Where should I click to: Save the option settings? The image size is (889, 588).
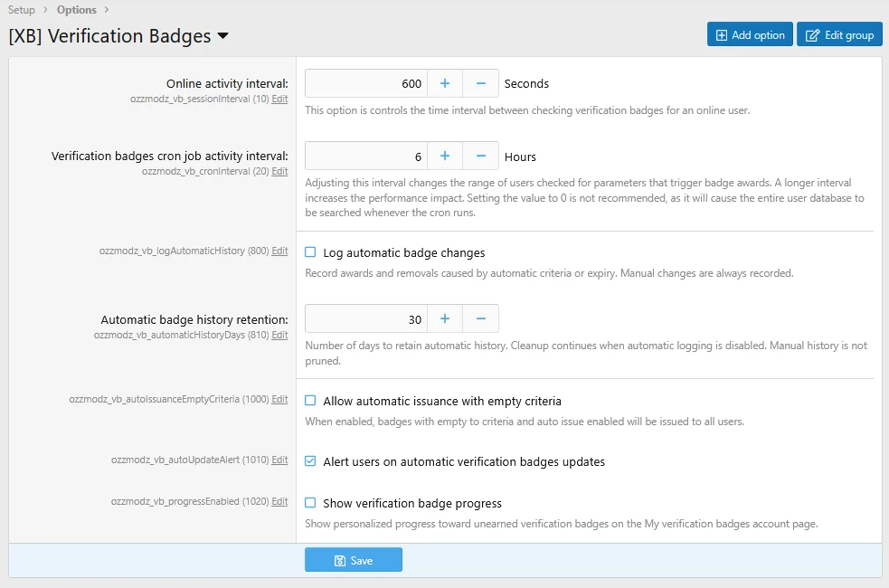tap(354, 560)
